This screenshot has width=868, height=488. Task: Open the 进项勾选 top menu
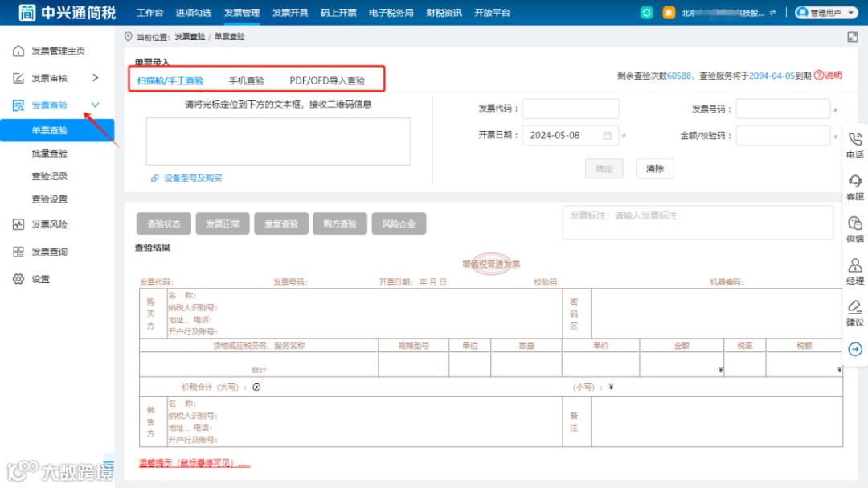[193, 13]
